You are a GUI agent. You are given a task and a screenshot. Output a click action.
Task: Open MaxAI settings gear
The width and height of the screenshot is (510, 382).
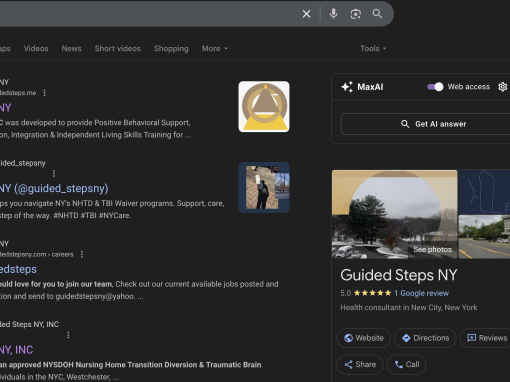(x=502, y=87)
